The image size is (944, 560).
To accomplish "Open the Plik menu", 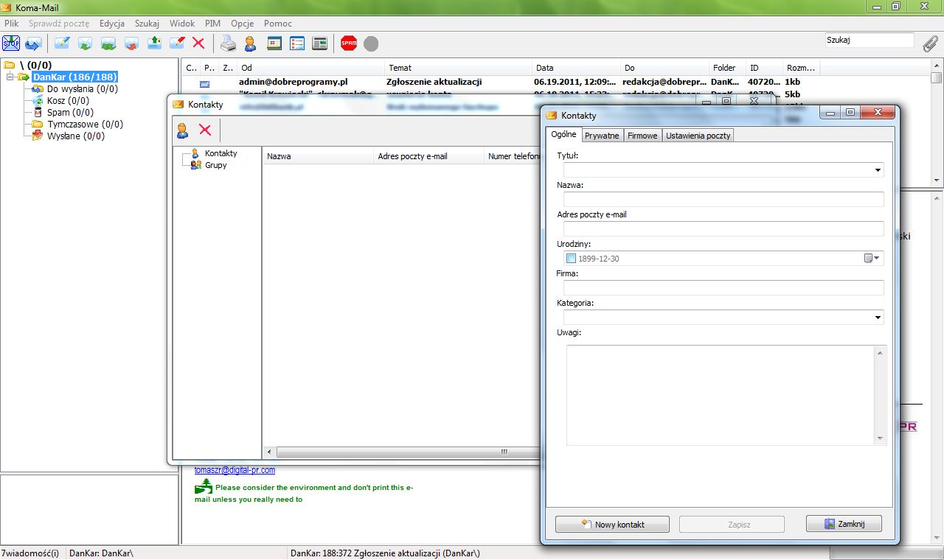I will pos(11,24).
